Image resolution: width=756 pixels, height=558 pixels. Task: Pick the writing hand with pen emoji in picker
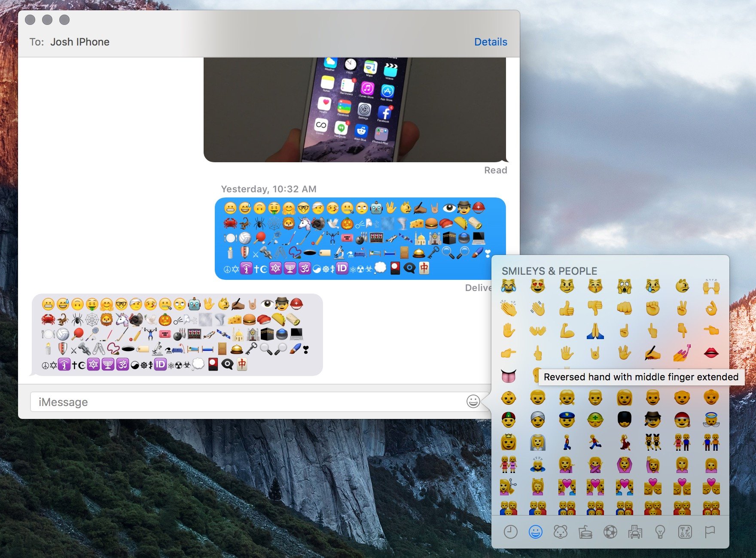(x=653, y=353)
